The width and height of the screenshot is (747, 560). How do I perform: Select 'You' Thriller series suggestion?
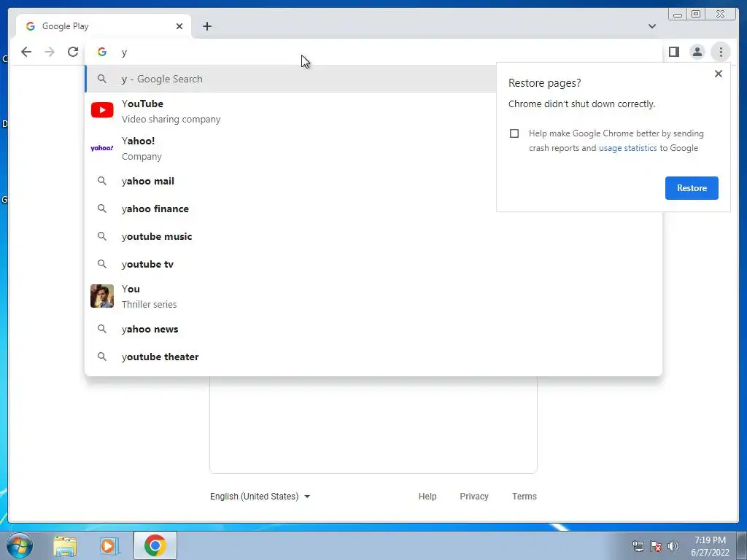click(x=373, y=296)
